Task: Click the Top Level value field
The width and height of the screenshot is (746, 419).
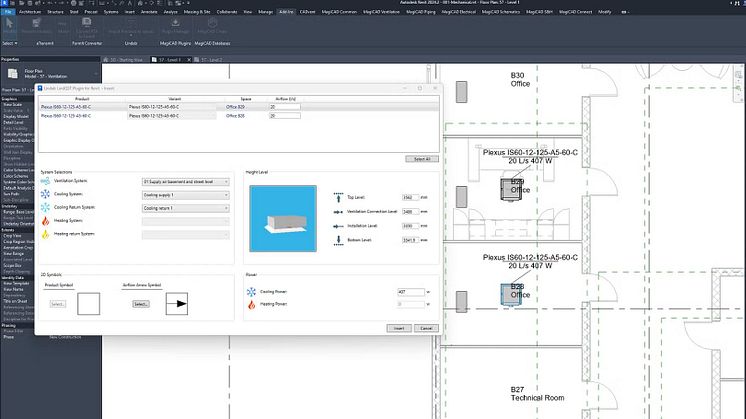Action: pos(410,197)
